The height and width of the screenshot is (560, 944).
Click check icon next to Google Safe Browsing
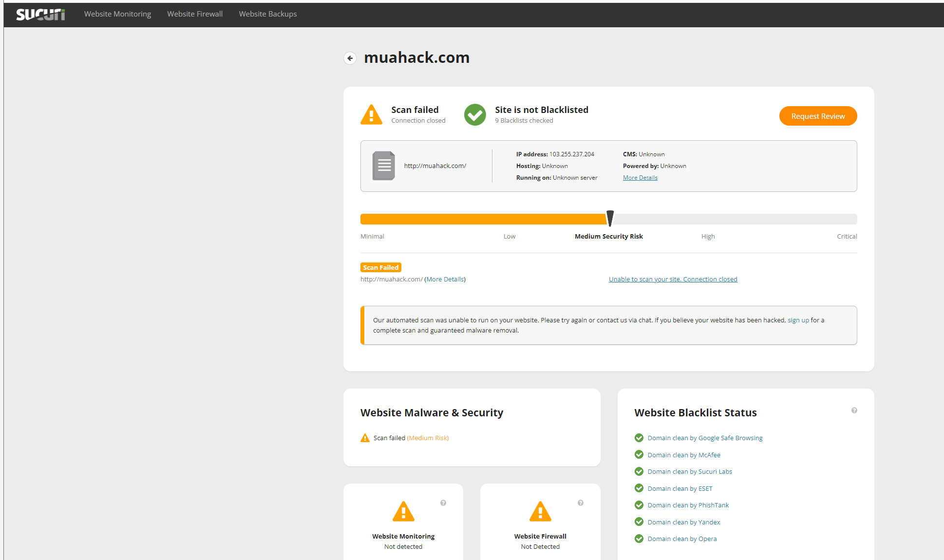click(x=639, y=438)
